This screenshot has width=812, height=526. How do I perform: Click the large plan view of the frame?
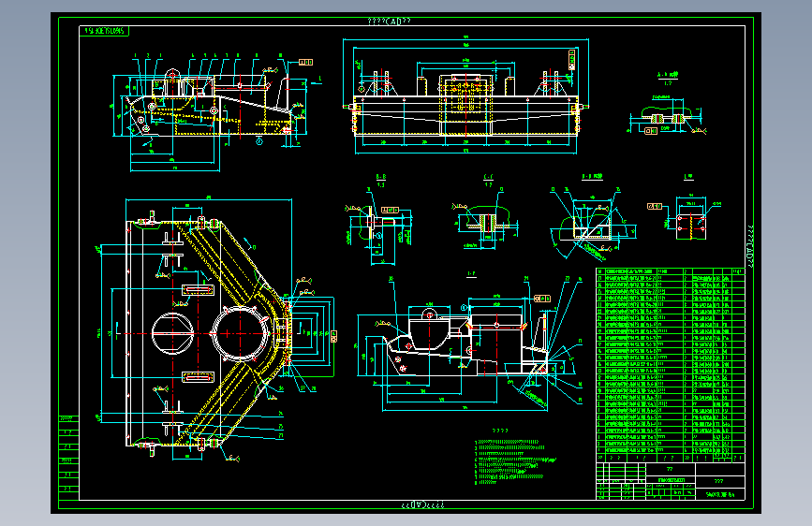pos(214,329)
